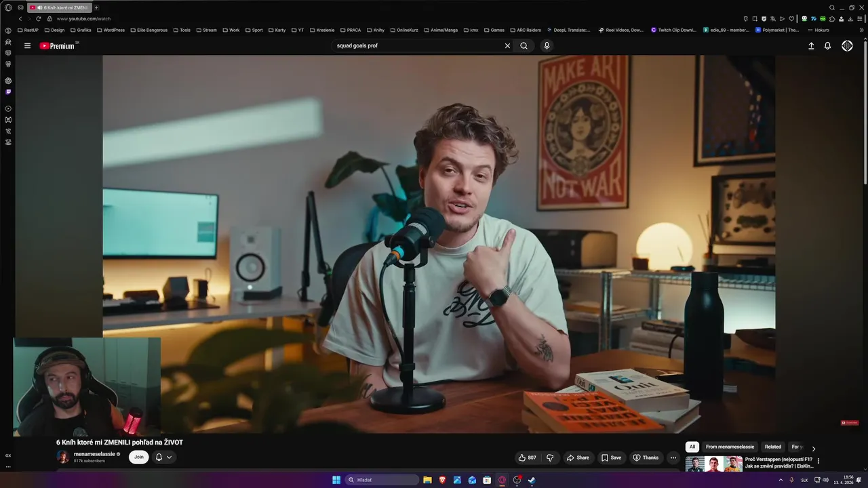This screenshot has width=868, height=488.
Task: Open the Twitch Clip Downloader bookmark
Action: pyautogui.click(x=673, y=30)
